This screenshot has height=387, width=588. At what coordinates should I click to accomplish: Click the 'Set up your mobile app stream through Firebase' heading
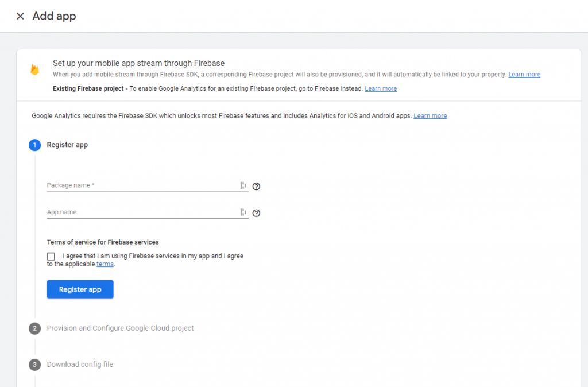click(139, 63)
